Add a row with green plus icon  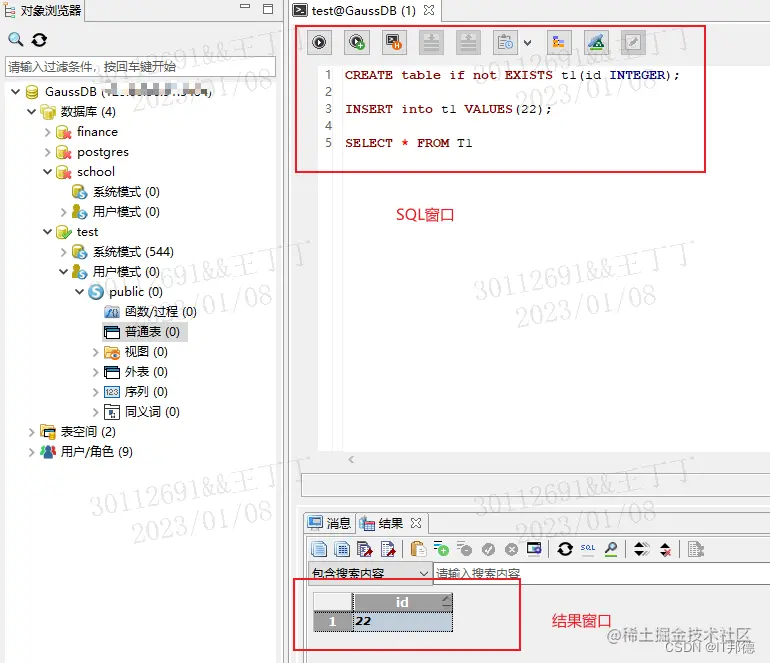[x=441, y=549]
